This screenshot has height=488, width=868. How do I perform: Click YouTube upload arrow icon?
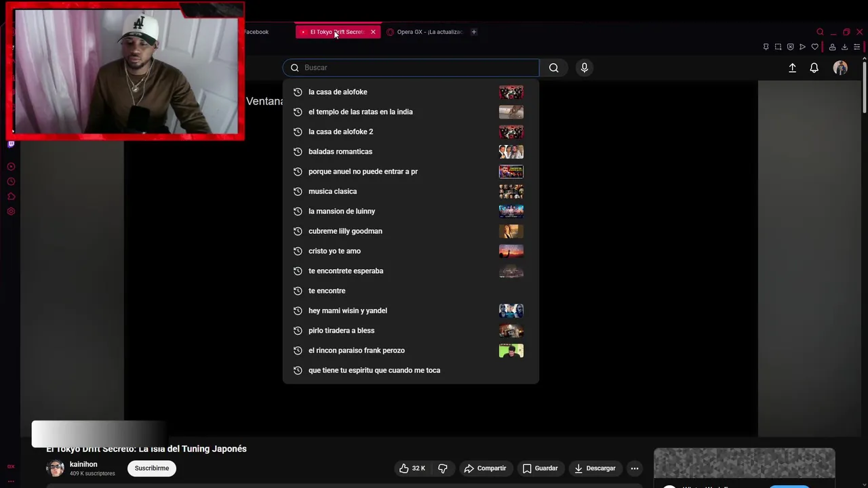(x=792, y=68)
